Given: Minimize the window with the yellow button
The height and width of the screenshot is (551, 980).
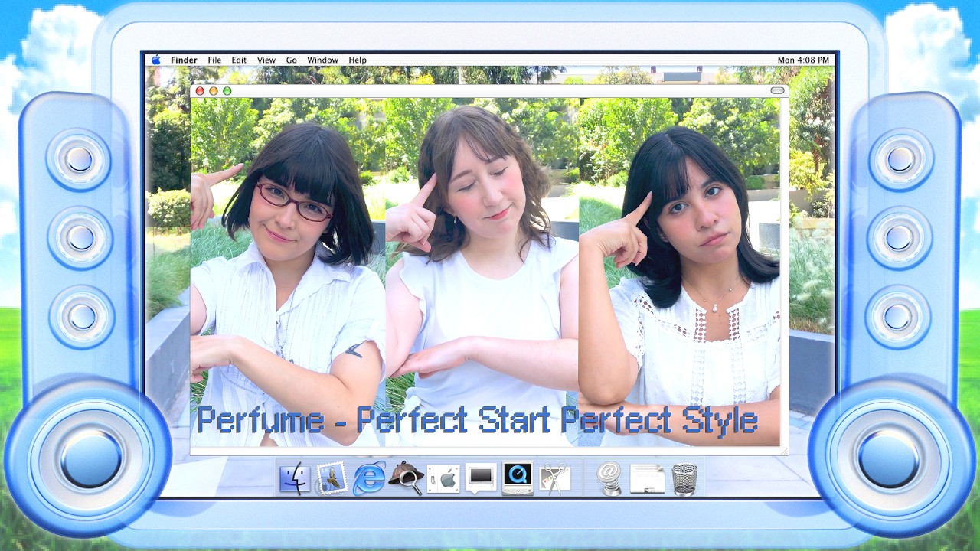Looking at the screenshot, I should pyautogui.click(x=214, y=91).
